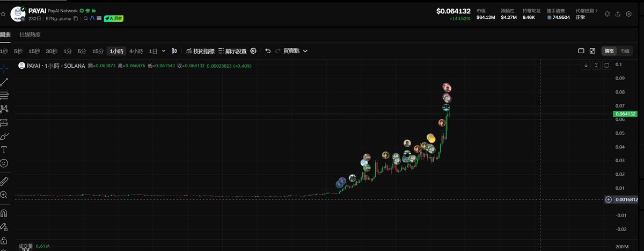
Task: Select the 1秒 timeframe
Action: 4,51
